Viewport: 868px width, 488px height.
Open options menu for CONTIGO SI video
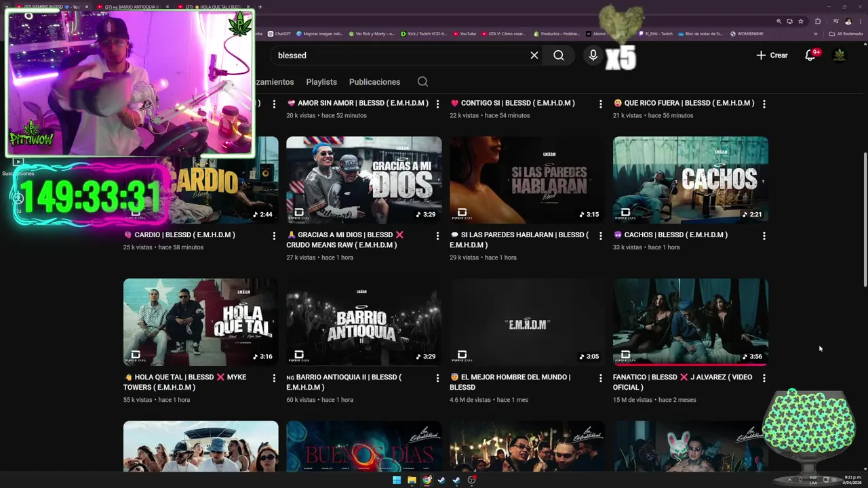tap(601, 104)
